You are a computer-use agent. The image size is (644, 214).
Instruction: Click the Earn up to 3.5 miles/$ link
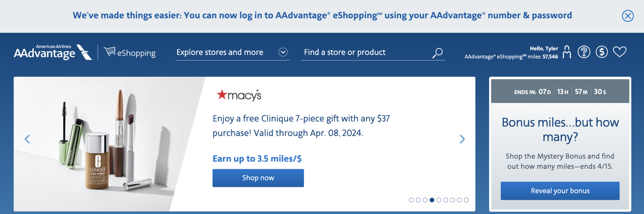point(257,159)
